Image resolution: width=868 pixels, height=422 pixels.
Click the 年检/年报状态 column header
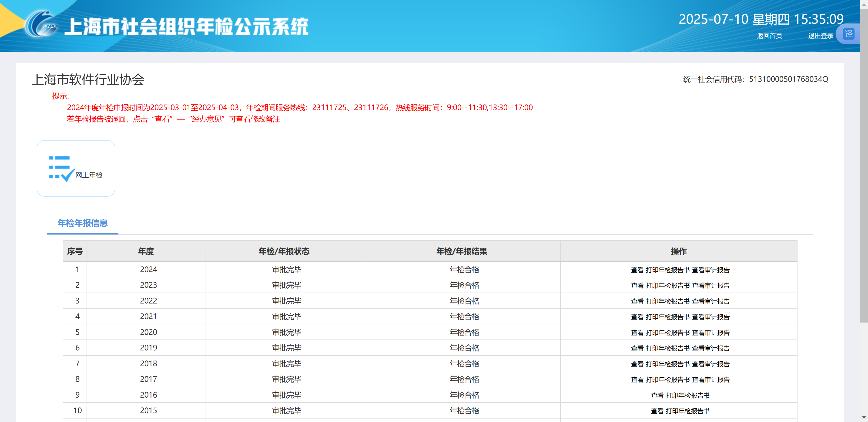[284, 251]
